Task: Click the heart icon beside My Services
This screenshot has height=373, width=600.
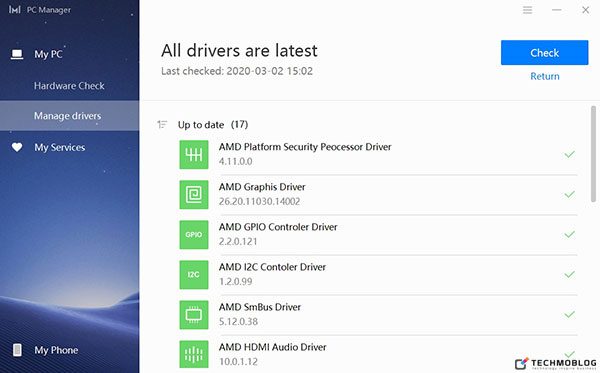Action: tap(17, 147)
